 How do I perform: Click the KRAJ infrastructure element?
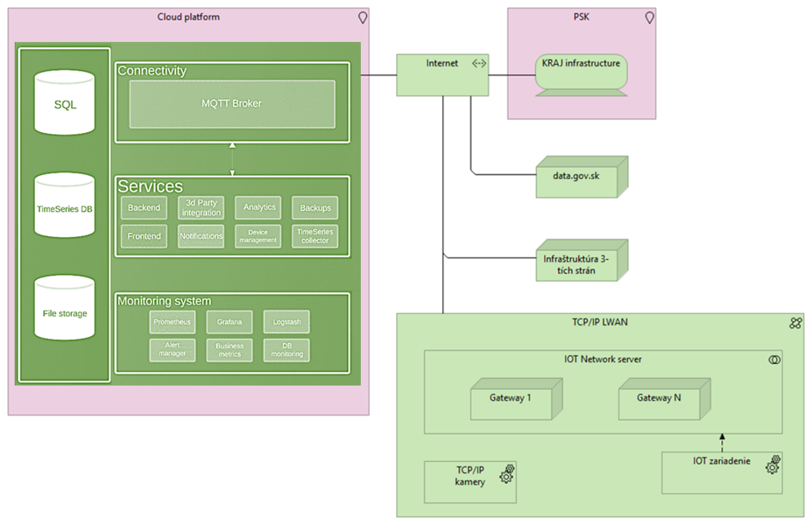point(581,71)
